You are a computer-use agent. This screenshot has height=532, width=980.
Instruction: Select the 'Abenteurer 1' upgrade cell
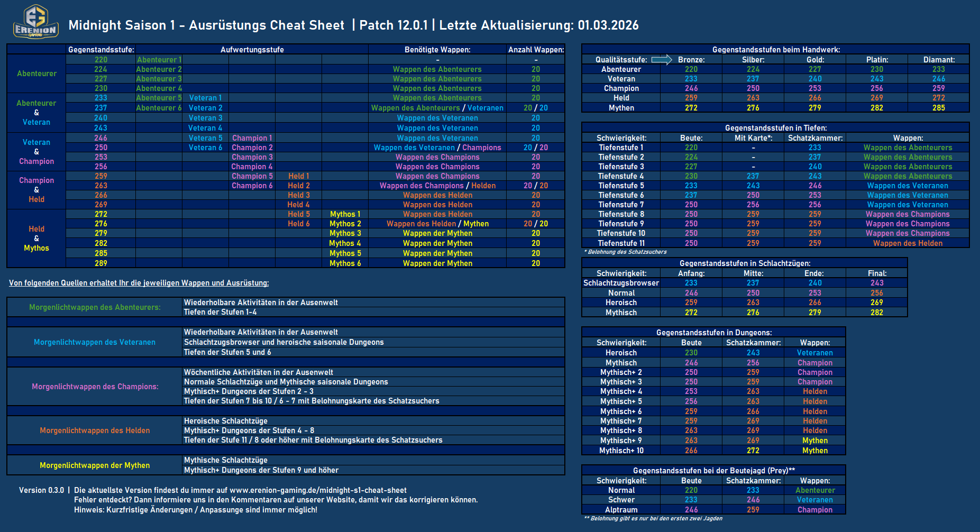(x=159, y=60)
